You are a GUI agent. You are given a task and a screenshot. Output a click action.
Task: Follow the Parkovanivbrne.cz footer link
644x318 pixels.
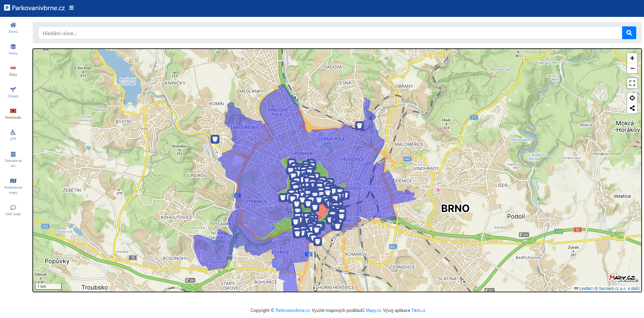[293, 310]
